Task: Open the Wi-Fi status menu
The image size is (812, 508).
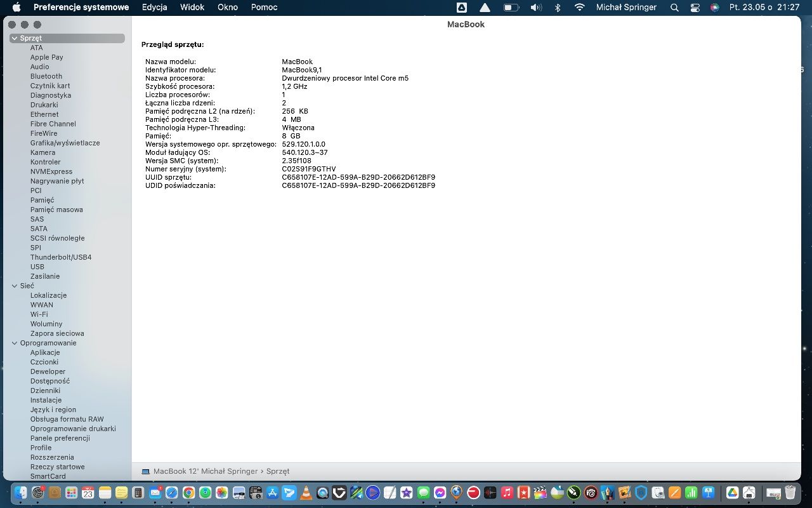Action: [x=579, y=8]
